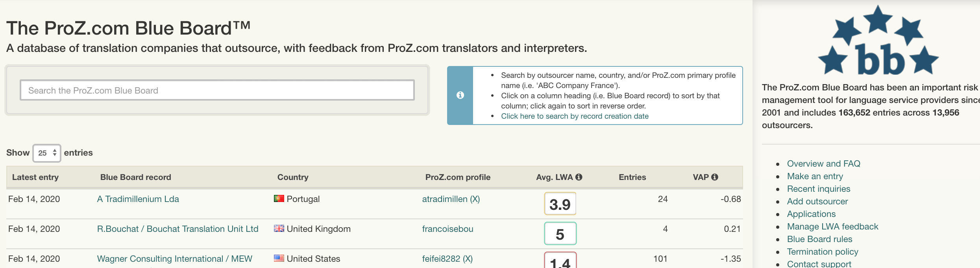This screenshot has width=980, height=268.
Task: Click the Portugal flag icon
Action: point(279,198)
